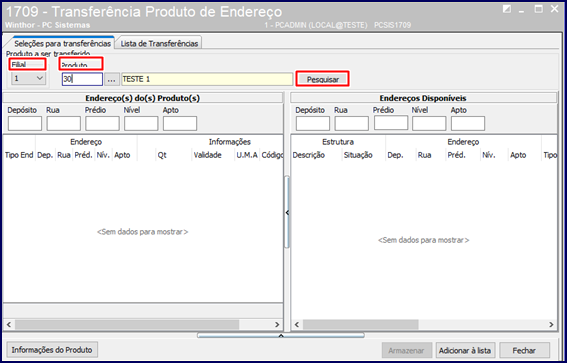Click Prédio field under Endereços Disponíveis
This screenshot has width=567, height=363.
(x=391, y=123)
